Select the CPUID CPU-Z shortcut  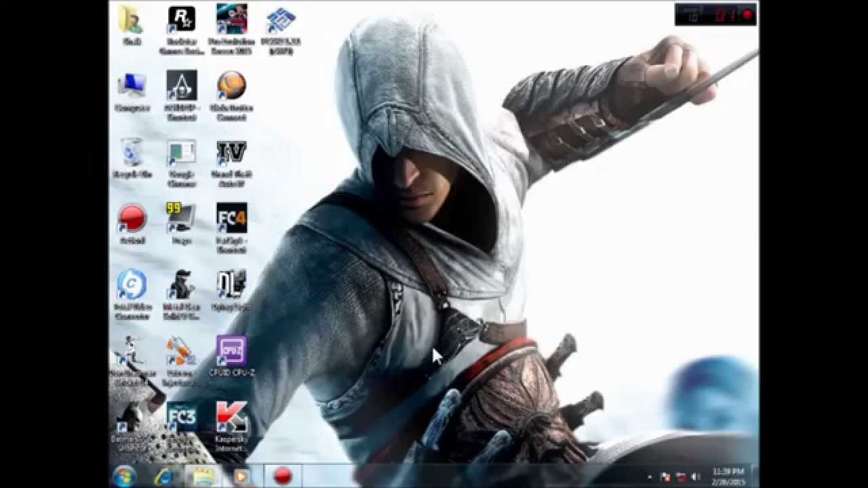231,357
